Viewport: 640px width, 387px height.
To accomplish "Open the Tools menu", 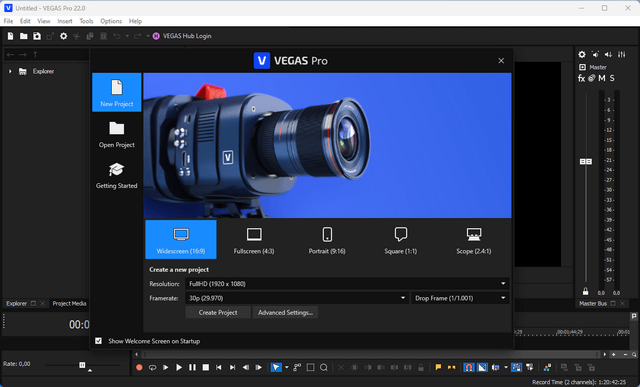I will [x=86, y=21].
